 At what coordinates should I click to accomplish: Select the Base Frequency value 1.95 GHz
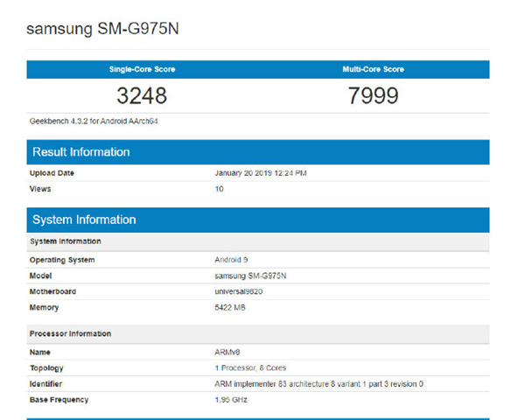point(231,400)
